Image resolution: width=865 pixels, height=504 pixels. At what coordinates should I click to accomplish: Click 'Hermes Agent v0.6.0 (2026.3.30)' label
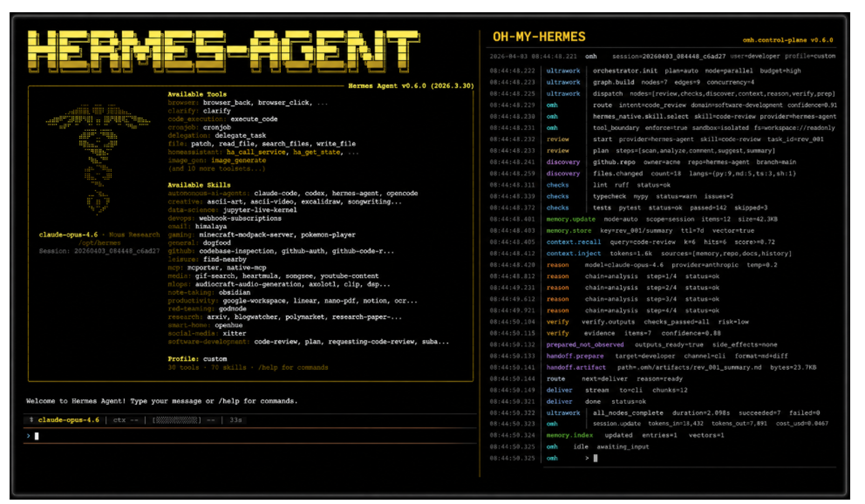coord(410,86)
